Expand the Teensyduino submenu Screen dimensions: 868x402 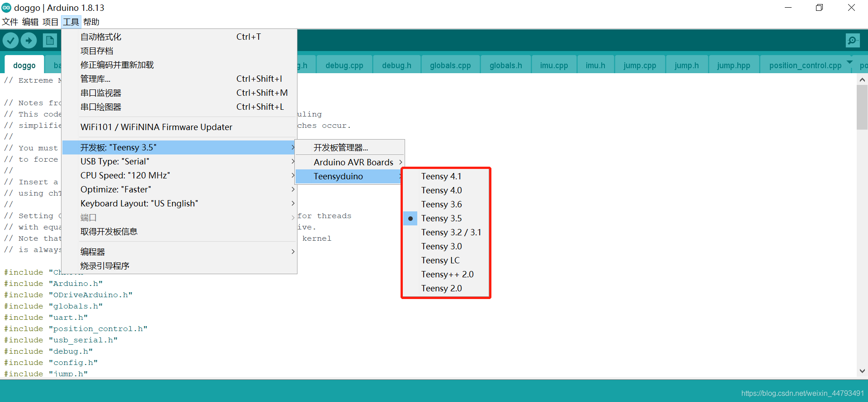[350, 176]
